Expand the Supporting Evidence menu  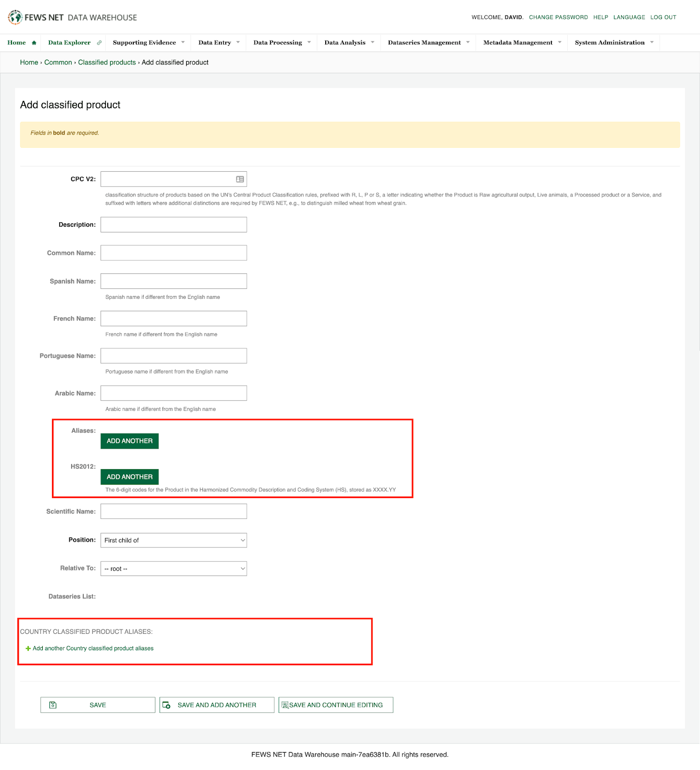(x=148, y=43)
